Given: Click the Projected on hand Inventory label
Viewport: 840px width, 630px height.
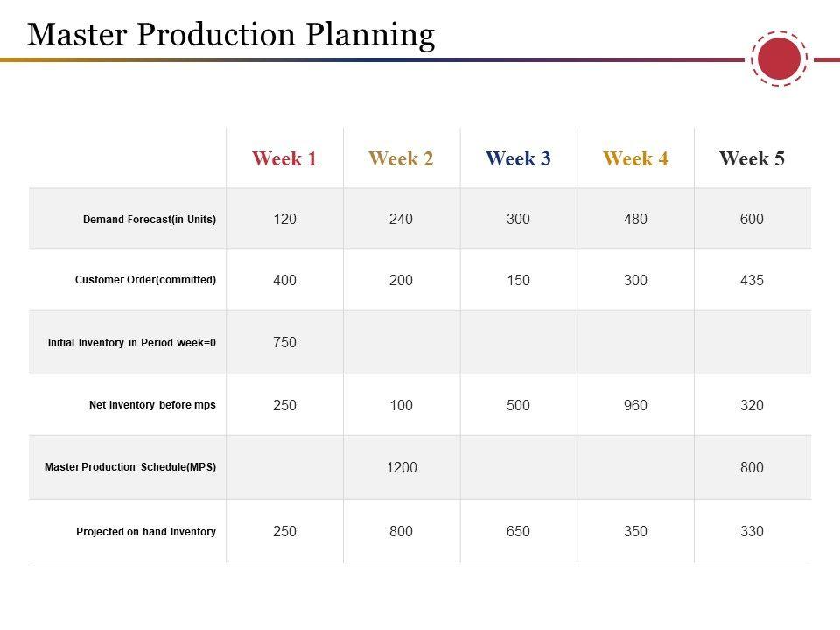Looking at the screenshot, I should click(146, 531).
